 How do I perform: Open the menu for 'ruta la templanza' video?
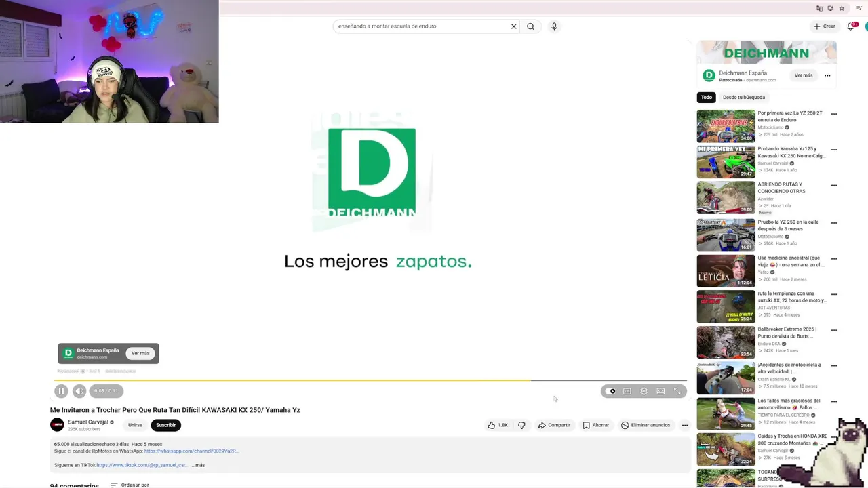834,294
